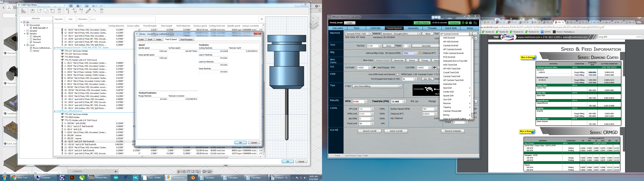The height and width of the screenshot is (181, 644).
Task: Click the add new mill tool icon
Action: pyautogui.click(x=67, y=11)
